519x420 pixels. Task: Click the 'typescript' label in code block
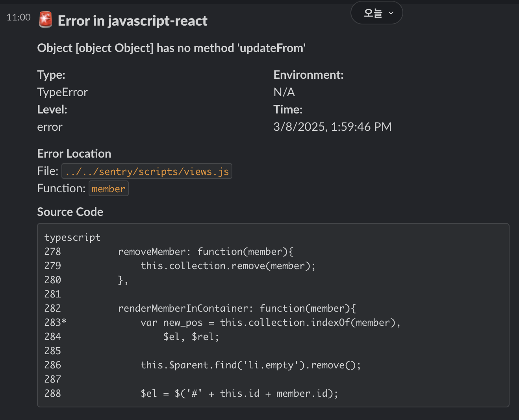[x=72, y=238]
